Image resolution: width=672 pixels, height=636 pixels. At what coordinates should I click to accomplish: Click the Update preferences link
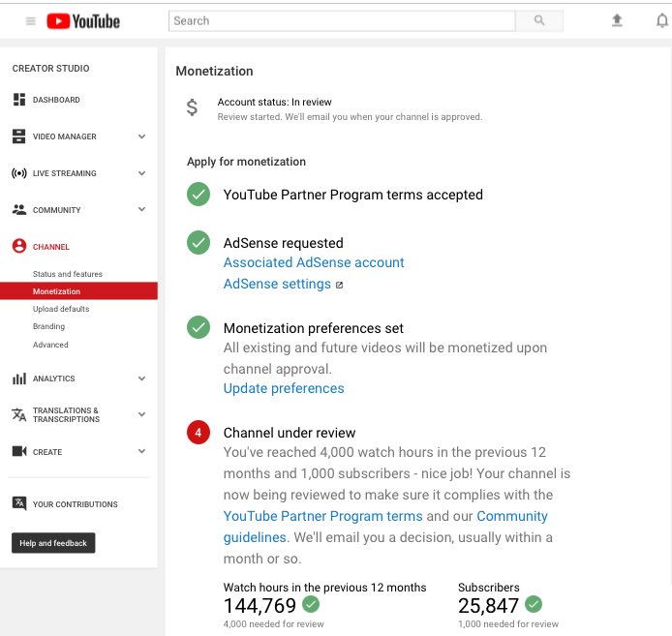tap(284, 388)
